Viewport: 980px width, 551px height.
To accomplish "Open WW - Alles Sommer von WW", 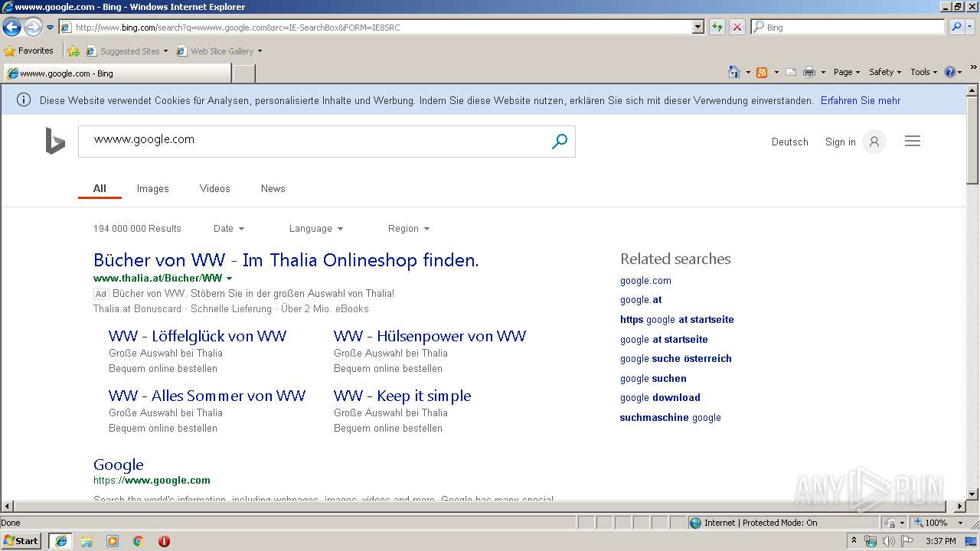I will click(207, 396).
